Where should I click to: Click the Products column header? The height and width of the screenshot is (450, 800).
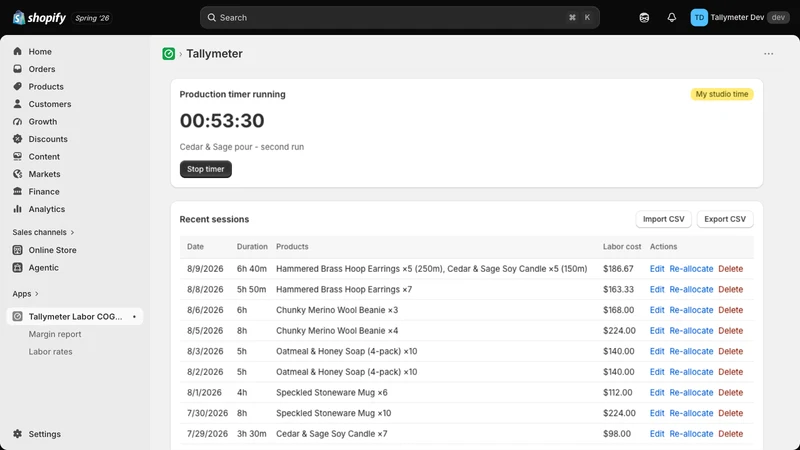point(292,246)
